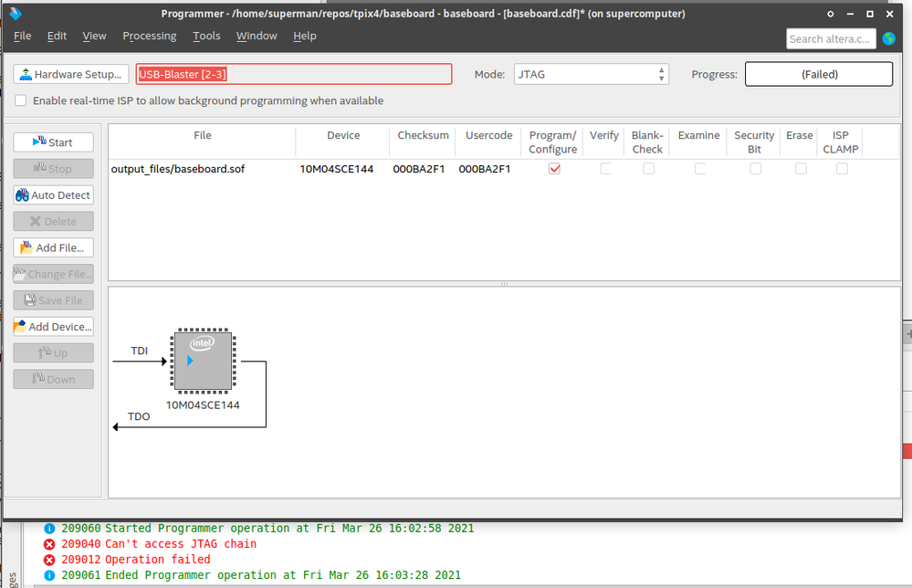The width and height of the screenshot is (912, 588).
Task: Click the Programmer app icon in title bar
Action: point(15,14)
